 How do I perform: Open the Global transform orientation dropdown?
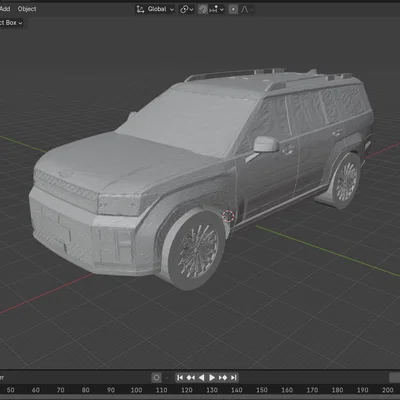(155, 9)
